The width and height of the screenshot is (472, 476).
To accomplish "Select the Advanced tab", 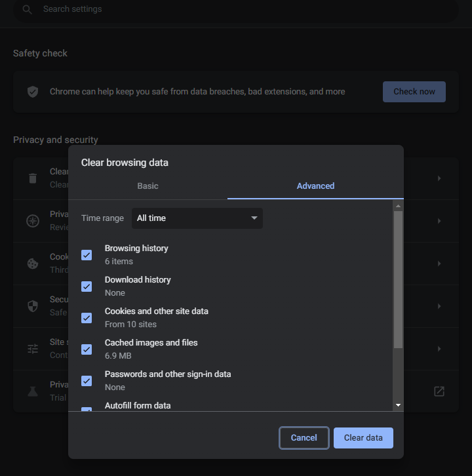I will pyautogui.click(x=315, y=186).
